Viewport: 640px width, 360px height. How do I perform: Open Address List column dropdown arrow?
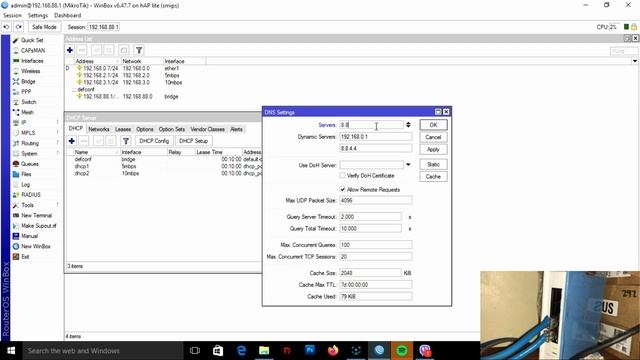635,61
